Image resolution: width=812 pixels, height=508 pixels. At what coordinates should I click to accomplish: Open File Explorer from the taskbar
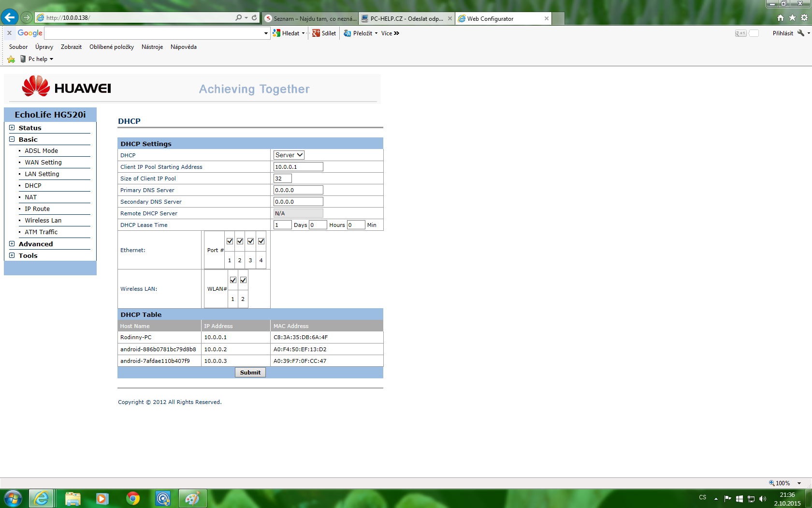72,498
